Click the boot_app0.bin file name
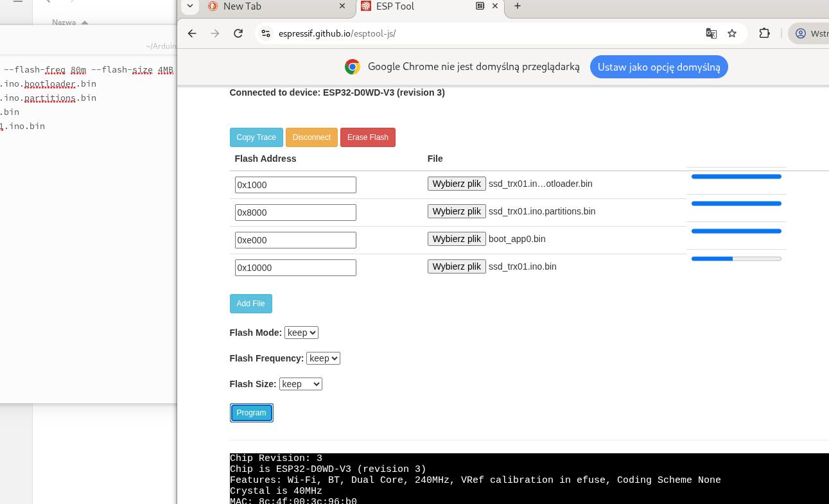Viewport: 829px width, 504px height. click(517, 239)
